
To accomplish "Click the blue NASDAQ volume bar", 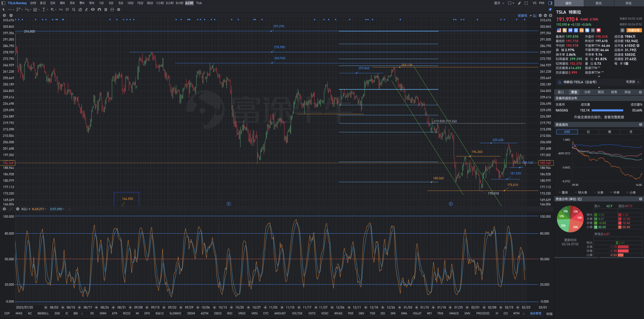I will click(607, 110).
